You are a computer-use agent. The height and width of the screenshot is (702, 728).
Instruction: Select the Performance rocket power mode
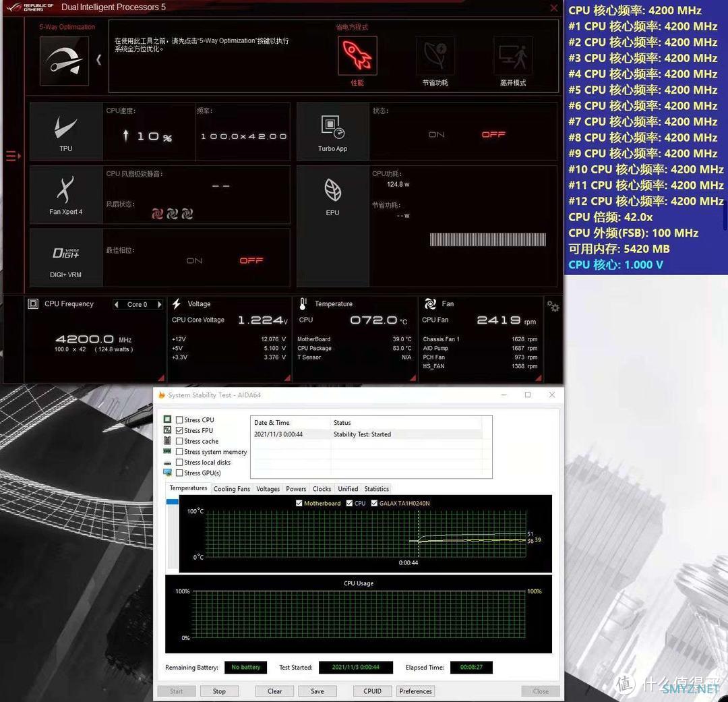pyautogui.click(x=357, y=55)
